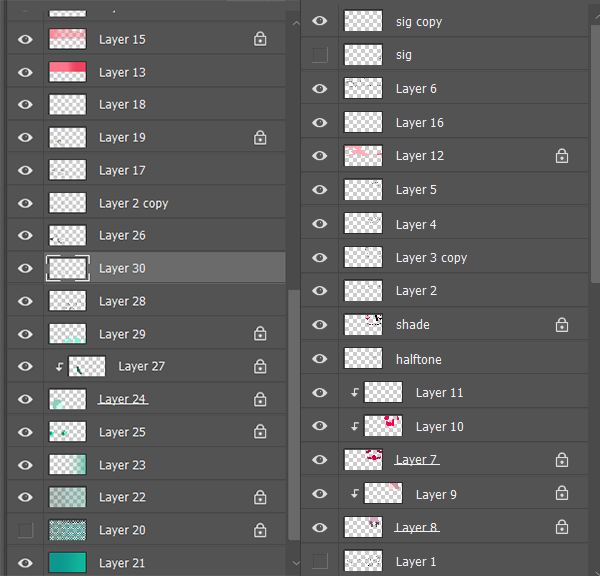Select the Layer 2 copy layer
This screenshot has width=600, height=576.
coord(134,203)
